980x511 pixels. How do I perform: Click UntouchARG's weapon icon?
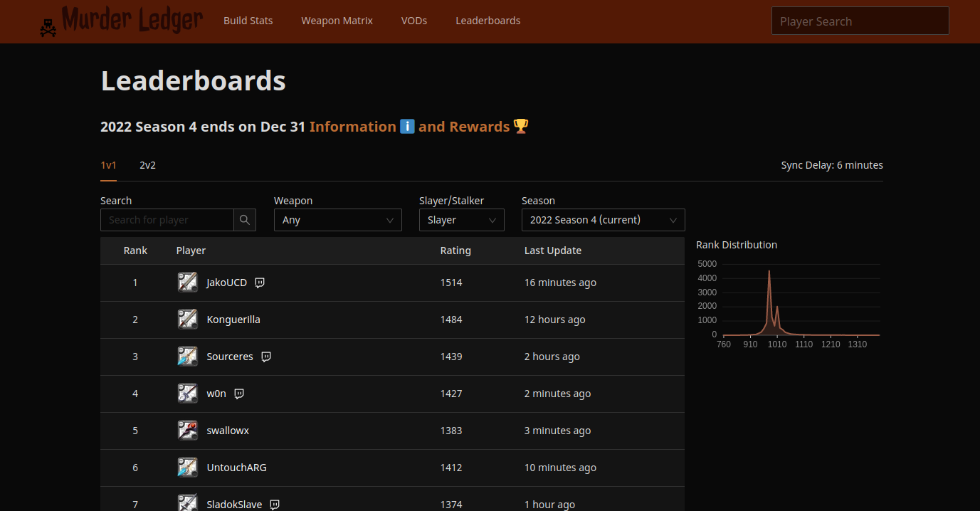187,468
